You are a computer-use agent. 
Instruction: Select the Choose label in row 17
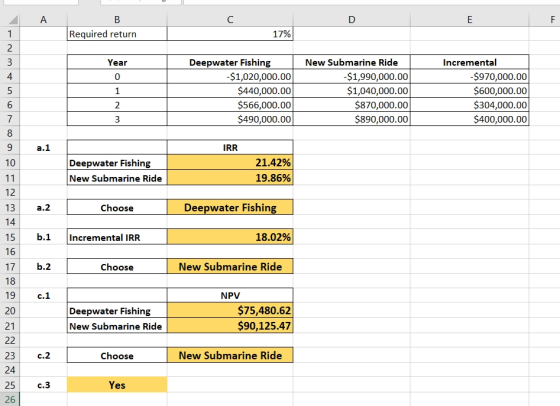tap(117, 266)
